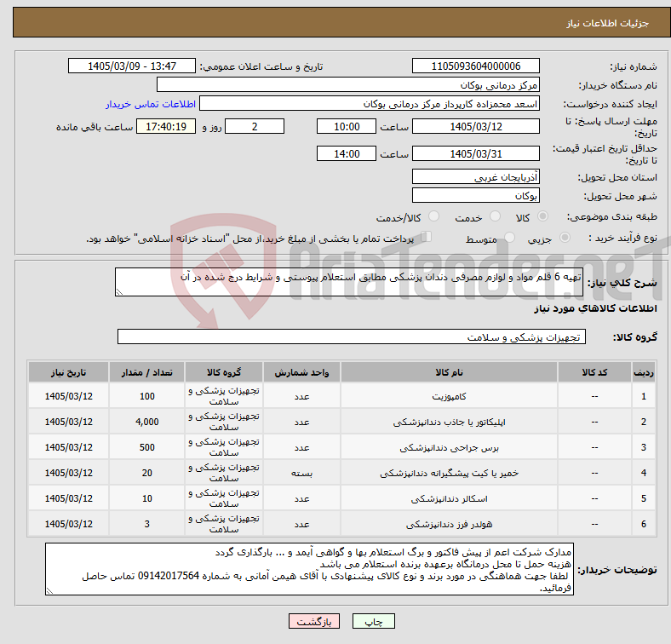
Task: Click the شرح کلی نیاز text area
Action: [x=349, y=282]
